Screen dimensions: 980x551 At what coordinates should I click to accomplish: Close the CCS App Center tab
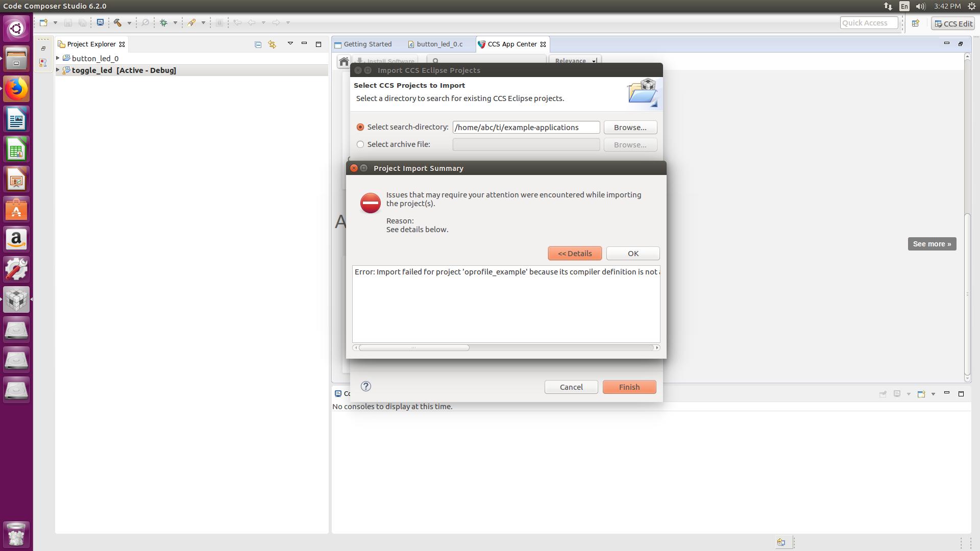(x=543, y=44)
